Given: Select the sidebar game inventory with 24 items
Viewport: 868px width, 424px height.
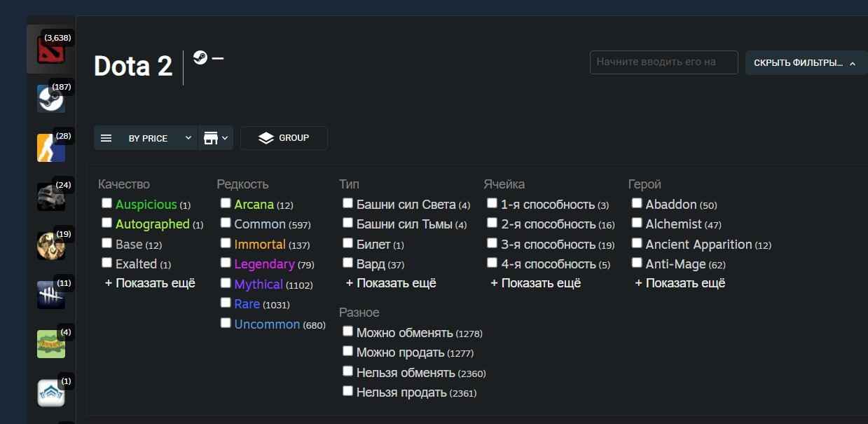Looking at the screenshot, I should [50, 196].
